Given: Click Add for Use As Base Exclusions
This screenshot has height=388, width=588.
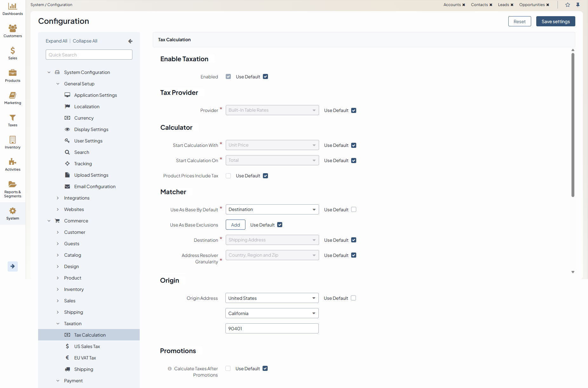Looking at the screenshot, I should (x=235, y=225).
